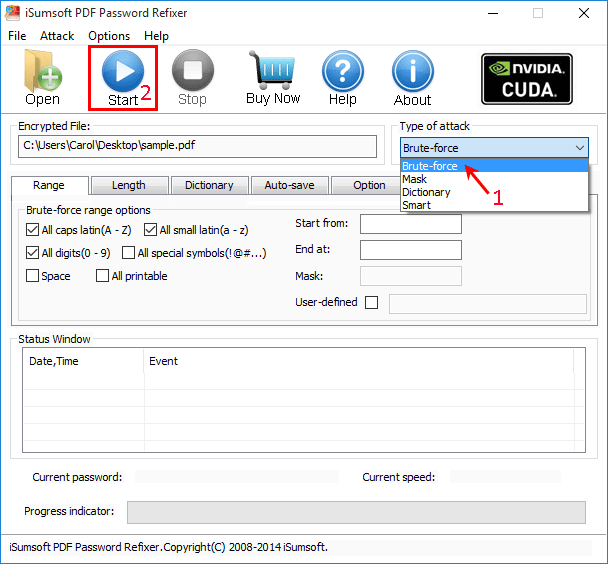The width and height of the screenshot is (608, 564).
Task: Open the Help menu
Action: [x=156, y=36]
